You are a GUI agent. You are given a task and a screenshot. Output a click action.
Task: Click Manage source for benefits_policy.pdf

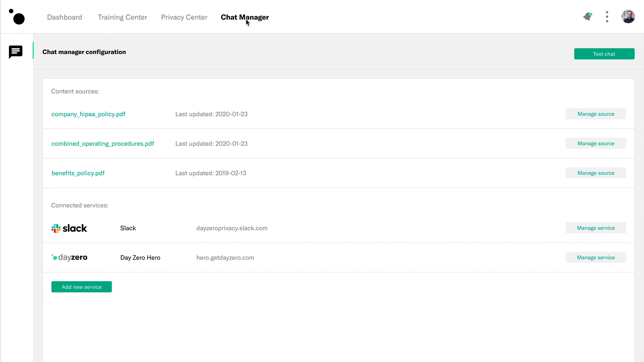point(596,173)
